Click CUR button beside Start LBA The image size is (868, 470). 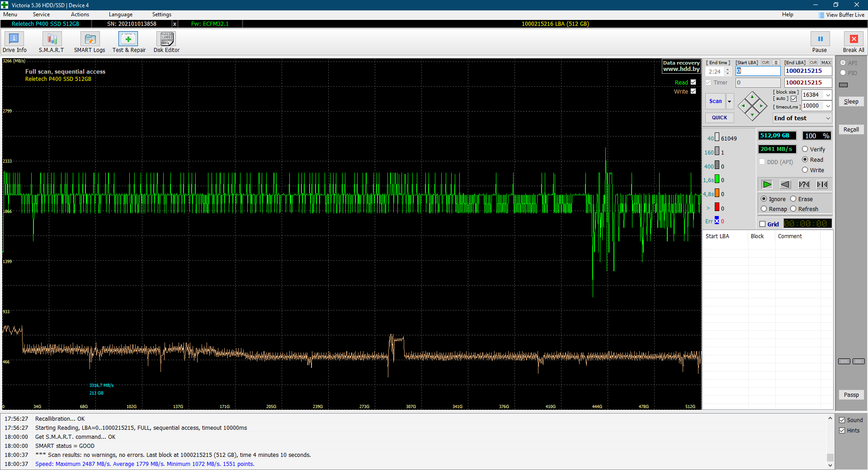[765, 62]
